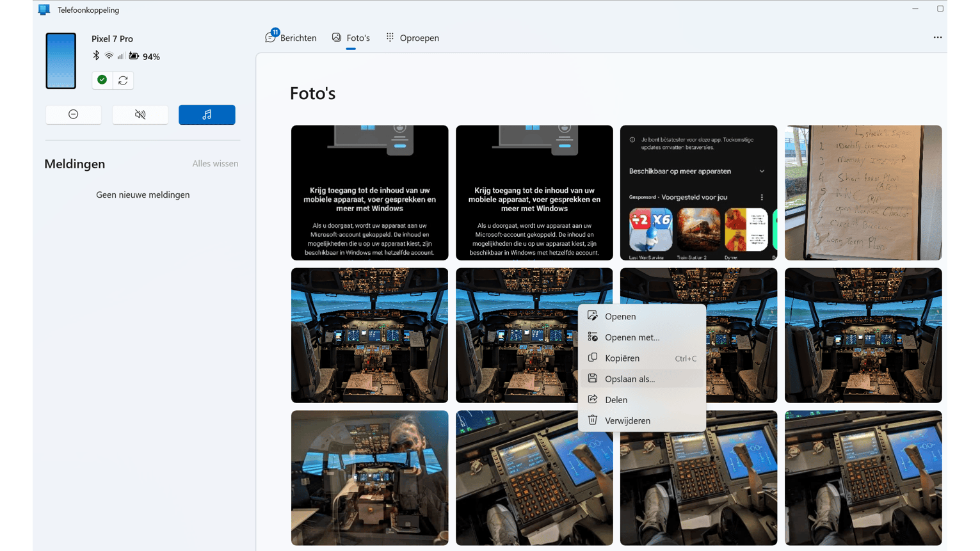The image size is (980, 551).
Task: Open the rightmost photo in the bottom row
Action: coord(864,478)
